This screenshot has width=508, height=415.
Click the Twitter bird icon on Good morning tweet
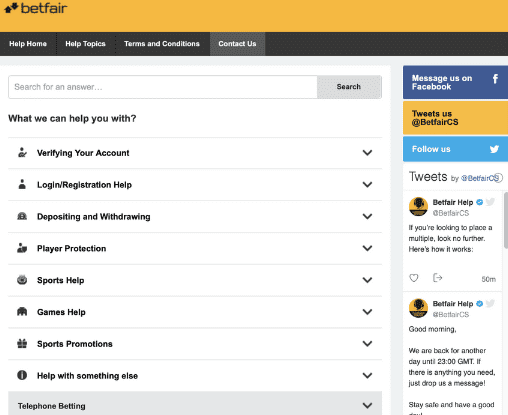[490, 303]
